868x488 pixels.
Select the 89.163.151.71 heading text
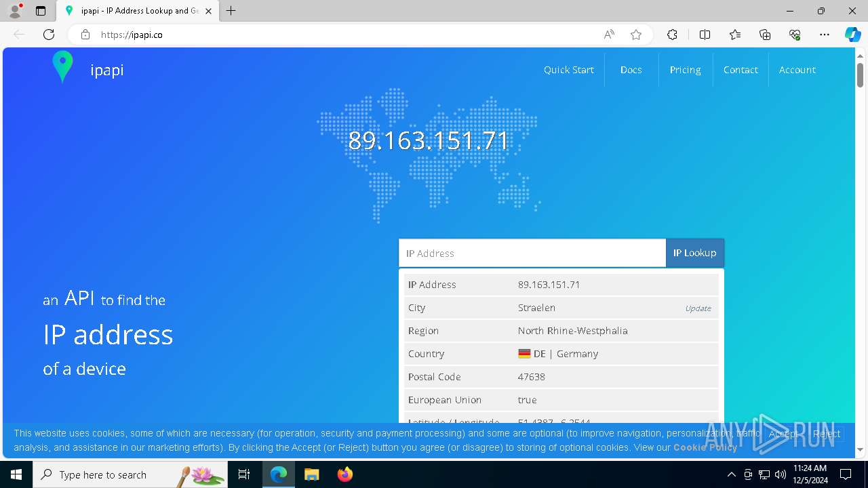(x=428, y=140)
